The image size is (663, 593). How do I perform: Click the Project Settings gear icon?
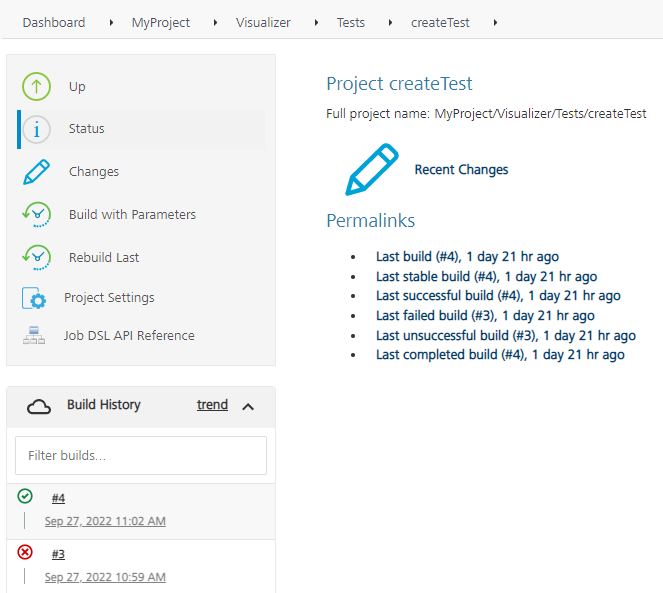tap(35, 298)
